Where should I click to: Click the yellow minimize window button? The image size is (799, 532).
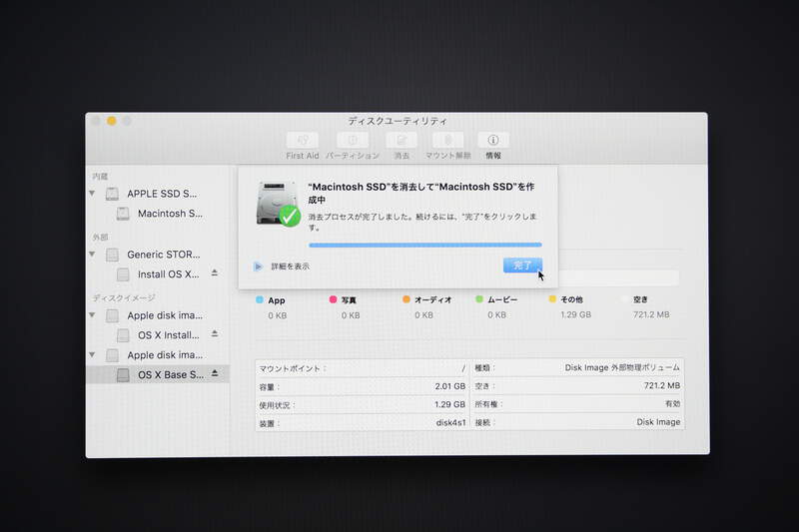point(111,121)
